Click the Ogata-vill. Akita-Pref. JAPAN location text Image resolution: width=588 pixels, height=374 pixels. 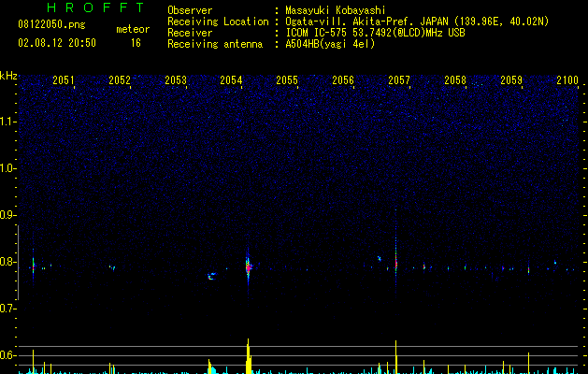point(417,22)
